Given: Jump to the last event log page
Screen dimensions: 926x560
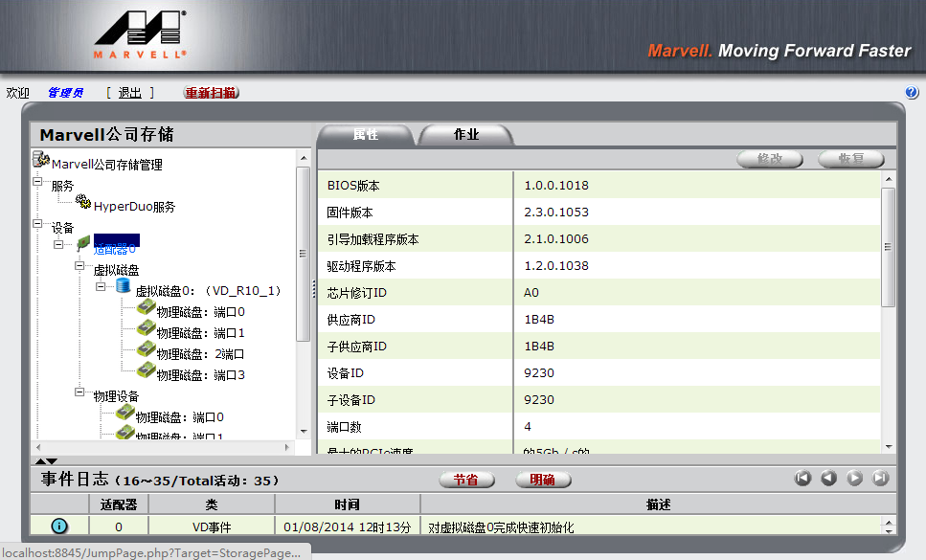Looking at the screenshot, I should 881,478.
